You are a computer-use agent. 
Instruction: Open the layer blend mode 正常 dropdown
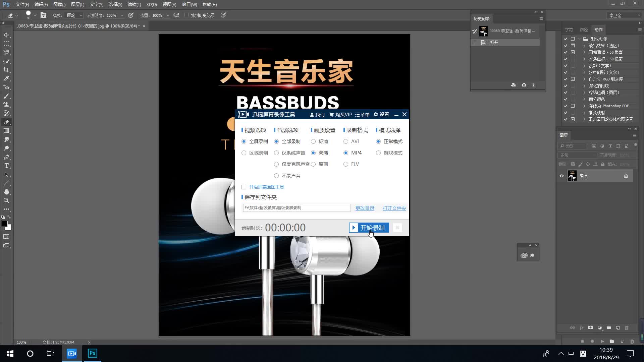[578, 155]
